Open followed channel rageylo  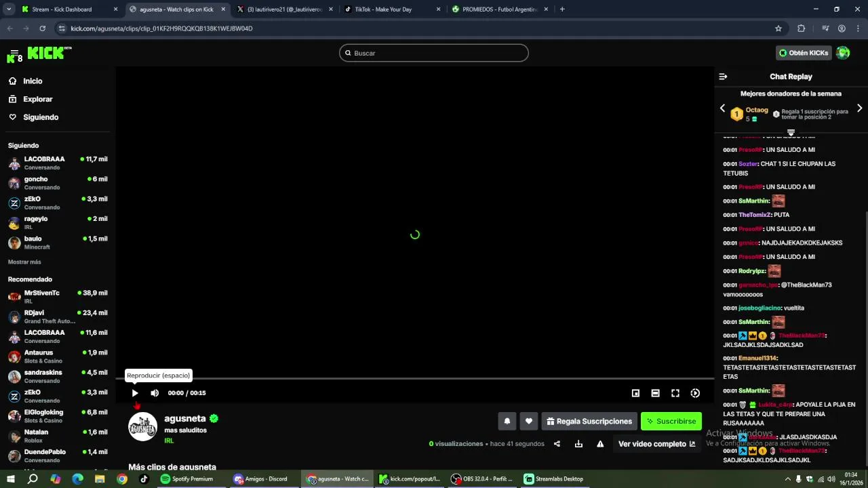click(58, 223)
